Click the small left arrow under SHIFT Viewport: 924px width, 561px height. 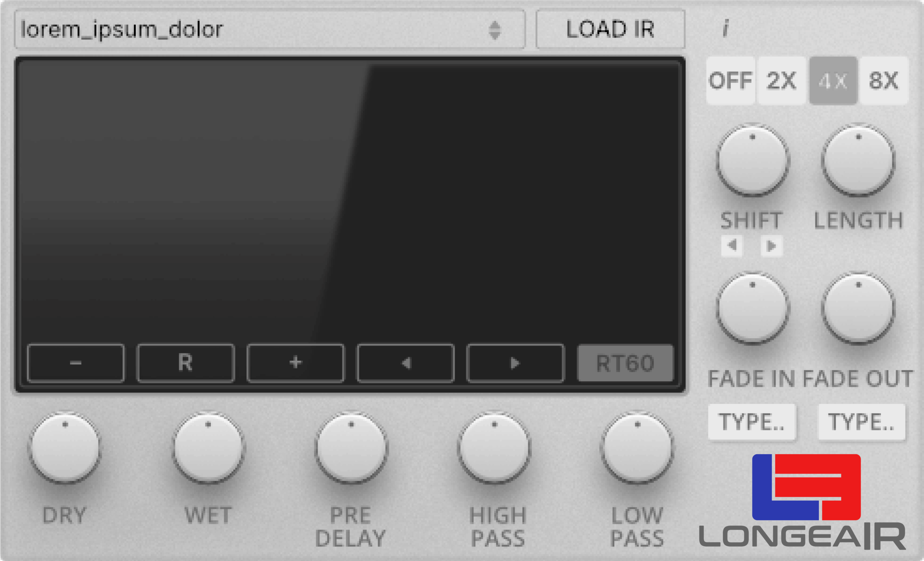point(732,245)
